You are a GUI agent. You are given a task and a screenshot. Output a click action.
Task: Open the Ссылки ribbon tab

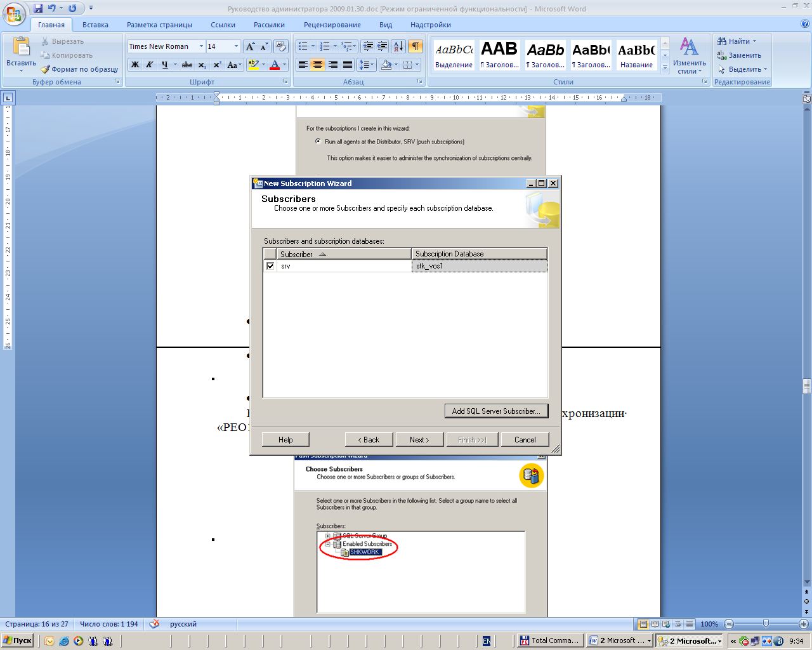[223, 25]
